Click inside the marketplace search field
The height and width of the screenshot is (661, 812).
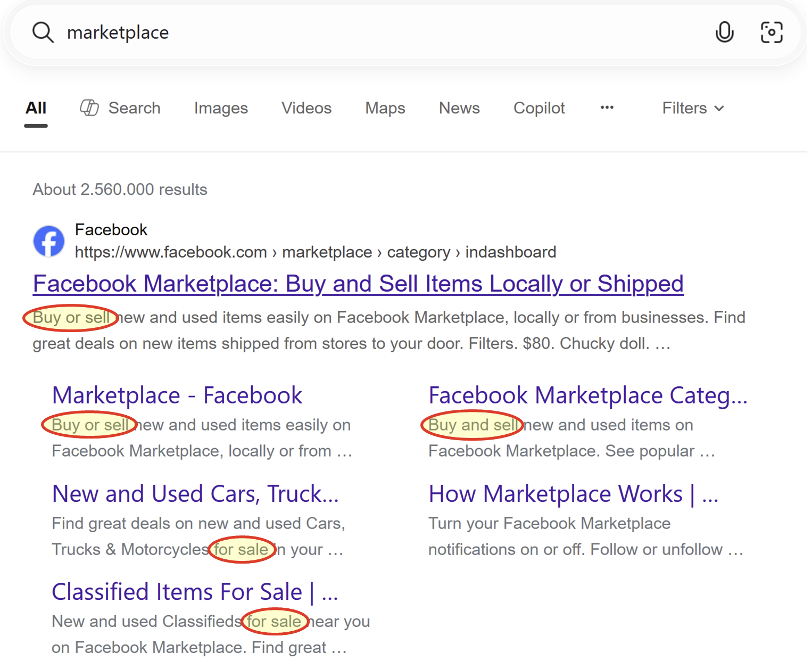pyautogui.click(x=372, y=32)
